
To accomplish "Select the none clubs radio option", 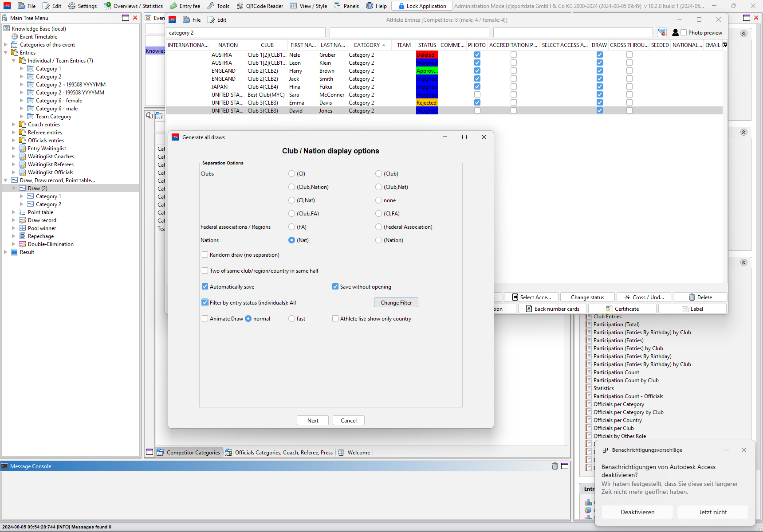I will point(378,200).
